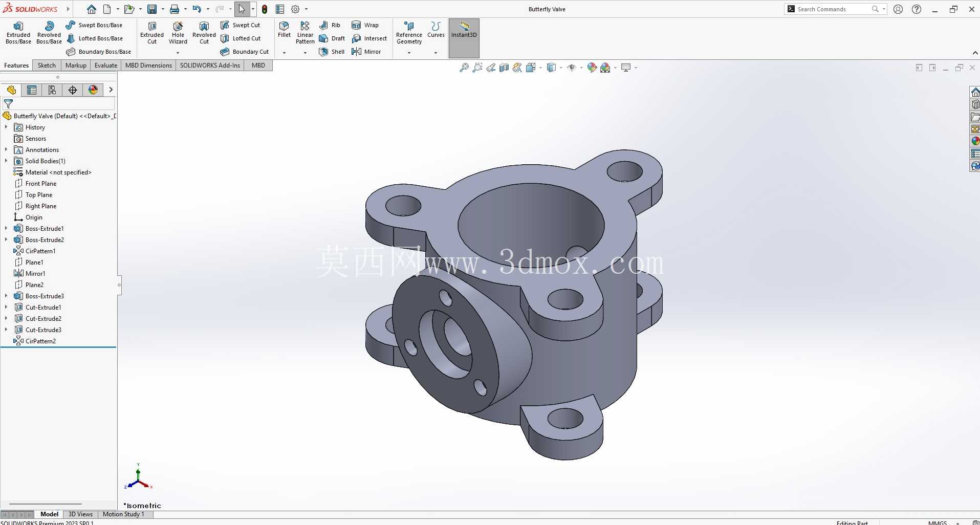Click the Shell feature tool
This screenshot has height=525, width=980.
pyautogui.click(x=332, y=52)
